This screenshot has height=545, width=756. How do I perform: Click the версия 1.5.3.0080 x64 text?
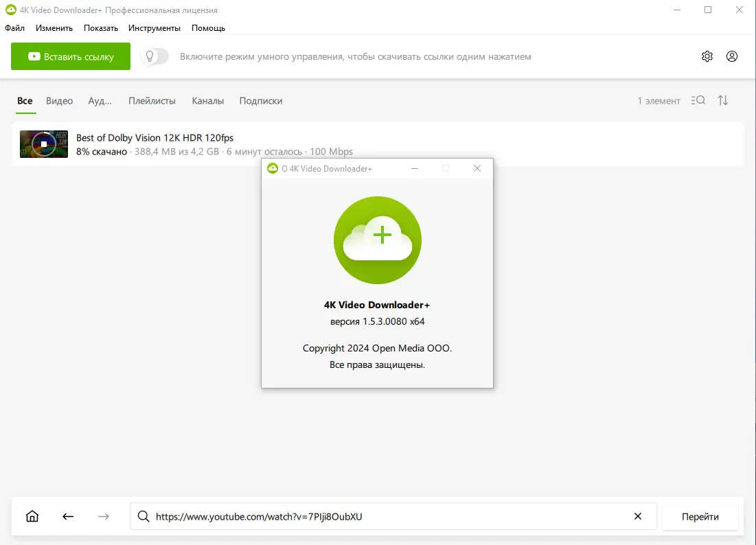click(378, 321)
